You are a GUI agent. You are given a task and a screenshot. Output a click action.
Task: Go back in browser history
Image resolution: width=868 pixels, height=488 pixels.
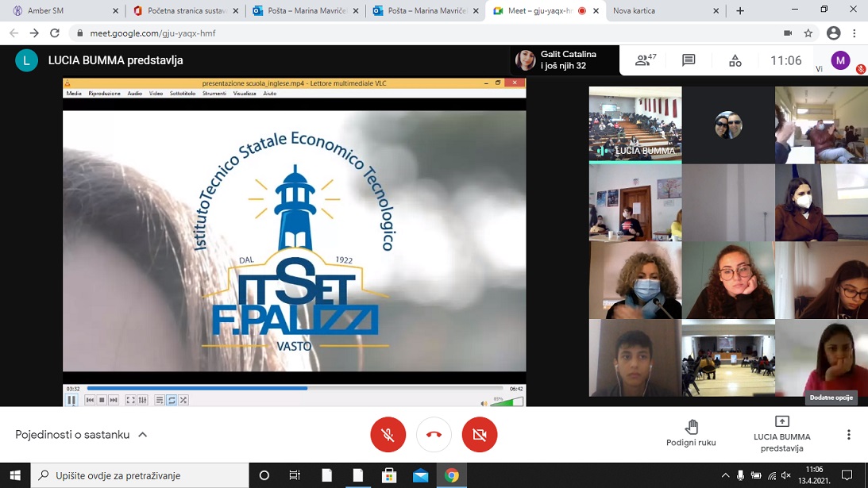[14, 33]
